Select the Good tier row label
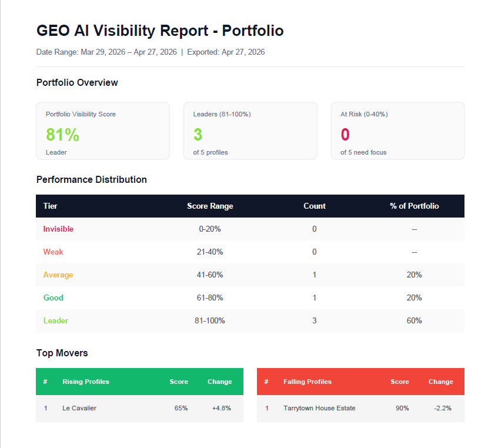 click(53, 297)
